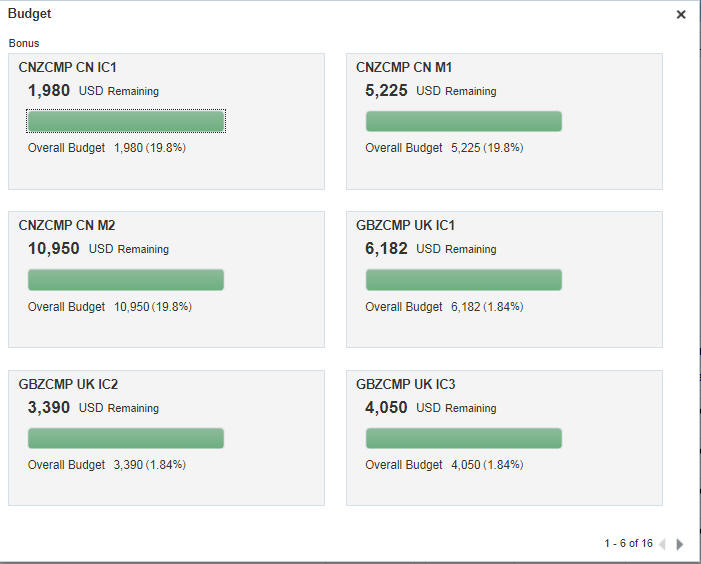Screen dimensions: 701x564
Task: Open the CNZCMP CN M2 card title
Action: point(67,225)
